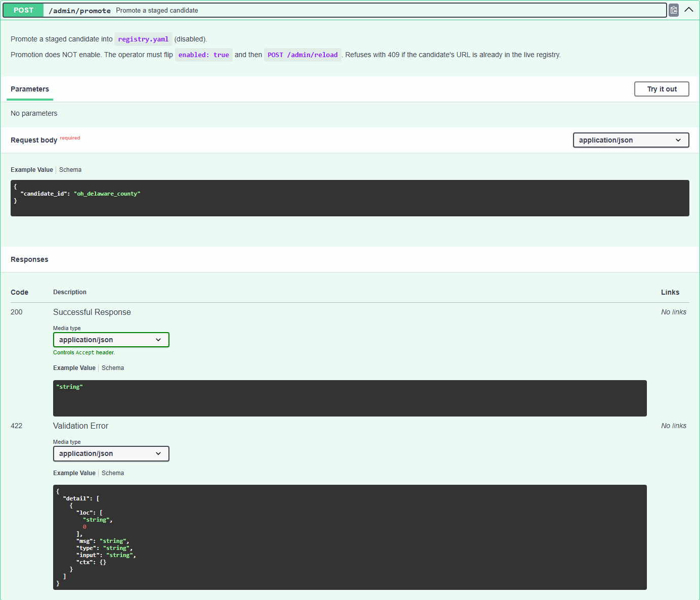Click the 'enabled: true' code text
Viewport: 700px width, 600px height.
[x=204, y=55]
